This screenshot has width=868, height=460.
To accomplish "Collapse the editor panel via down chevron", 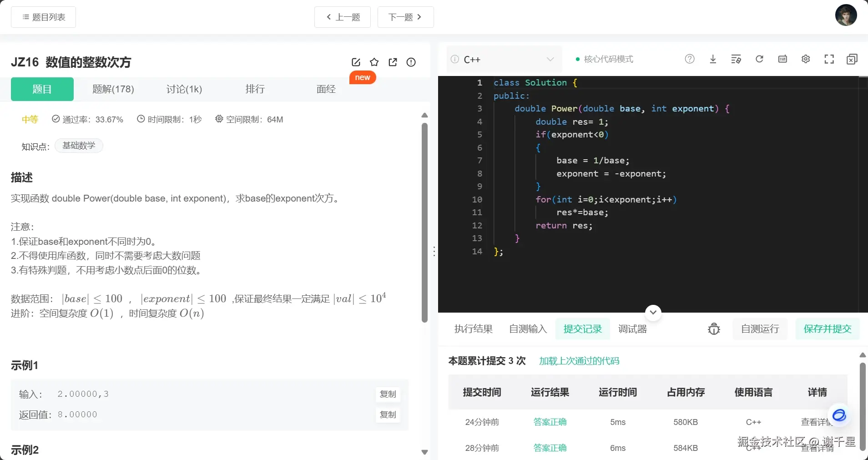I will (x=652, y=312).
